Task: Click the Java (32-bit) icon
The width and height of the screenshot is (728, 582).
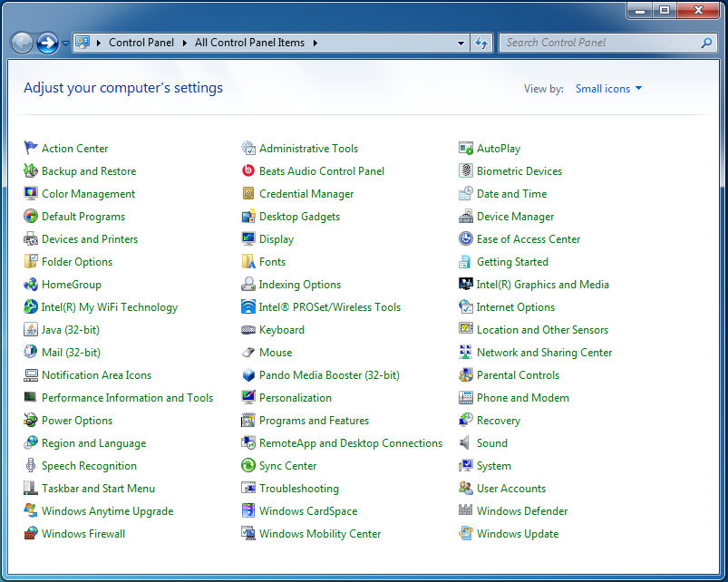Action: (x=31, y=329)
